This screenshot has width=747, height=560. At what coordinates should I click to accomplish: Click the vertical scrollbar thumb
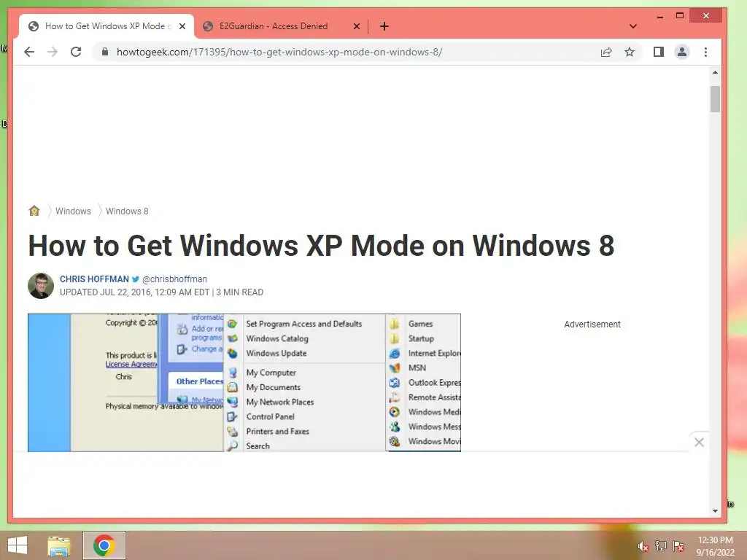pos(715,99)
